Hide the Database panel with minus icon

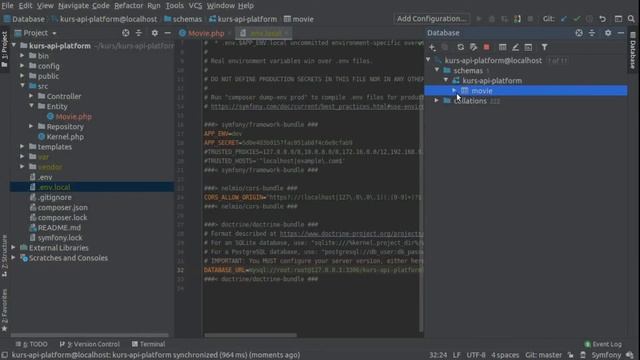click(621, 33)
